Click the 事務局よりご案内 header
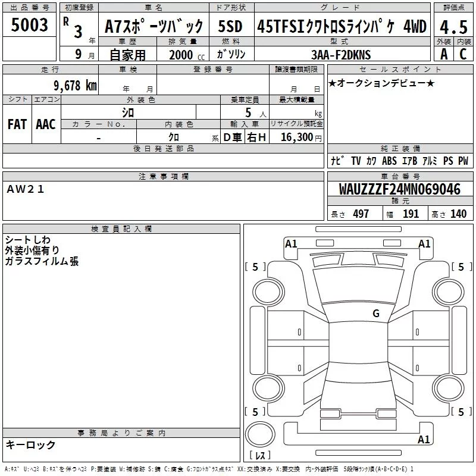476x476 pixels. [x=121, y=433]
